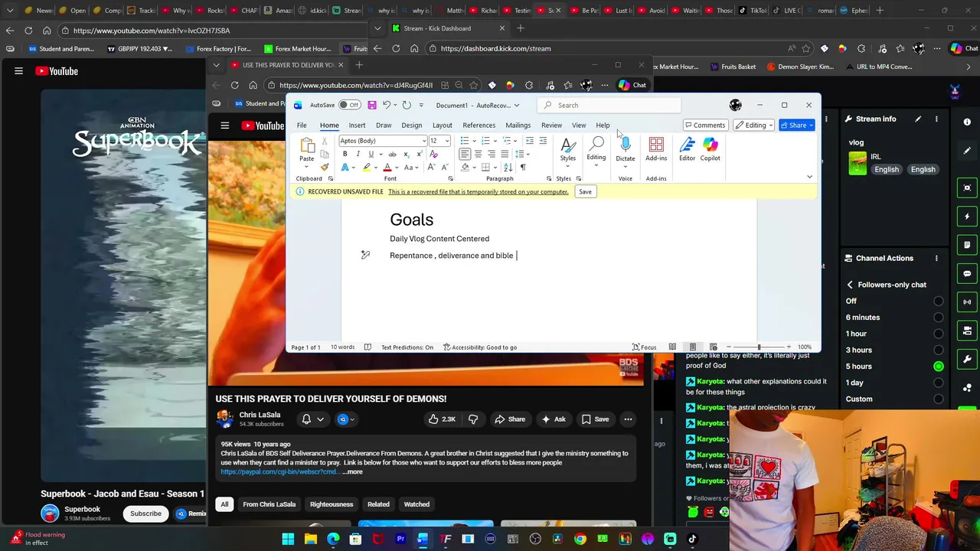Show paragraph marks (pilcrow) in Word
This screenshot has height=551, width=980.
click(523, 167)
